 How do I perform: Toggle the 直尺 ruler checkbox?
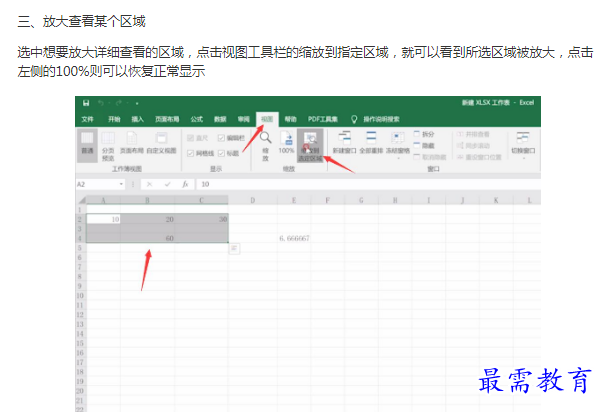(x=190, y=138)
